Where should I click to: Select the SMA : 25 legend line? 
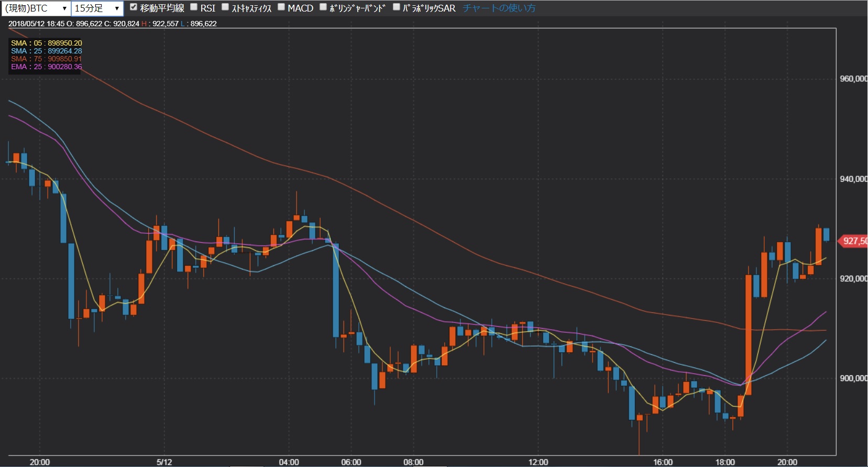tap(47, 51)
